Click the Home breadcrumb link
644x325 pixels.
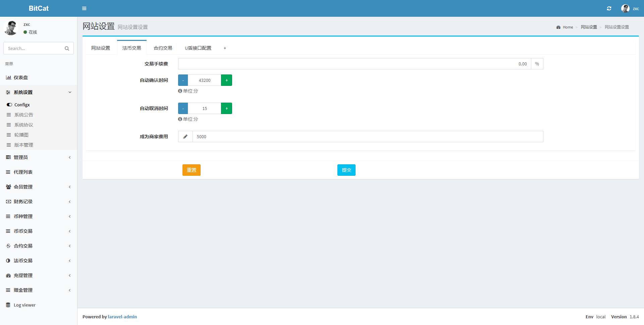568,27
